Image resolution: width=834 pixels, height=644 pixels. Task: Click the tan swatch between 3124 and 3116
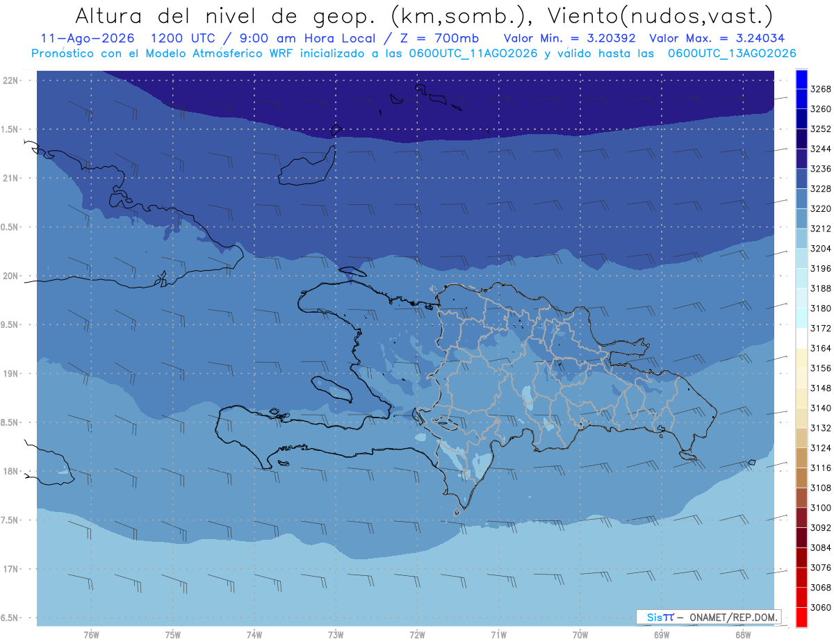click(x=801, y=458)
